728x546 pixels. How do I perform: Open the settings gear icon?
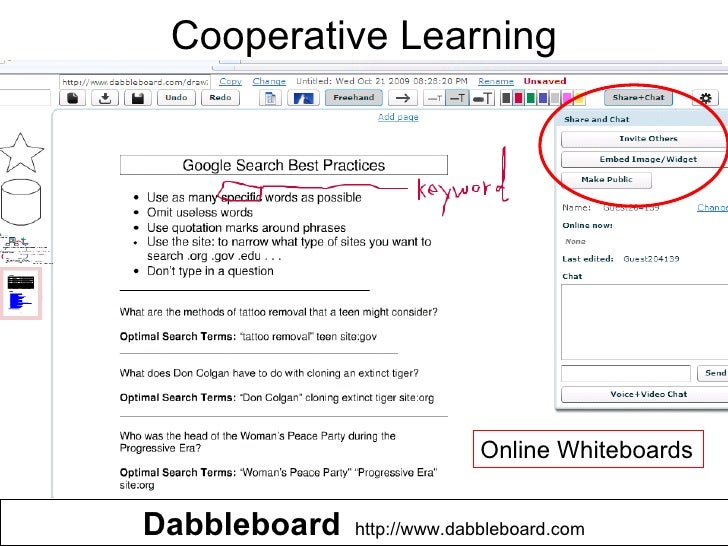(x=706, y=98)
